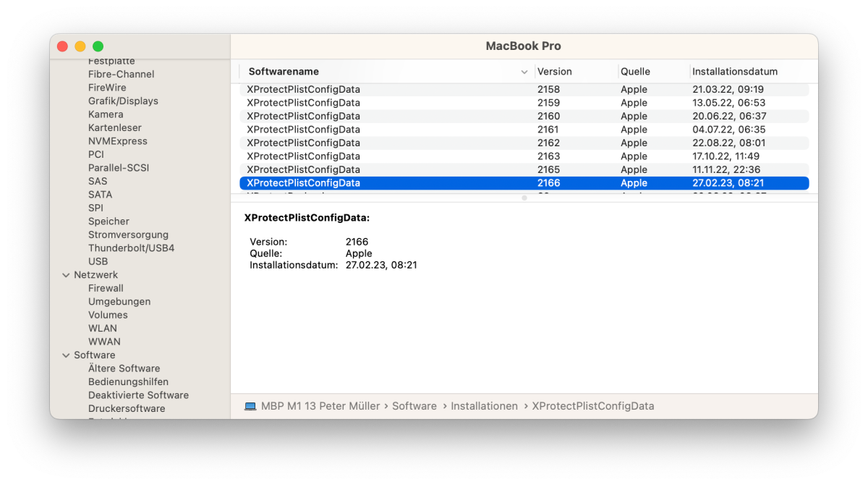Select Parallel-SCSI in sidebar
This screenshot has height=485, width=868.
[119, 168]
